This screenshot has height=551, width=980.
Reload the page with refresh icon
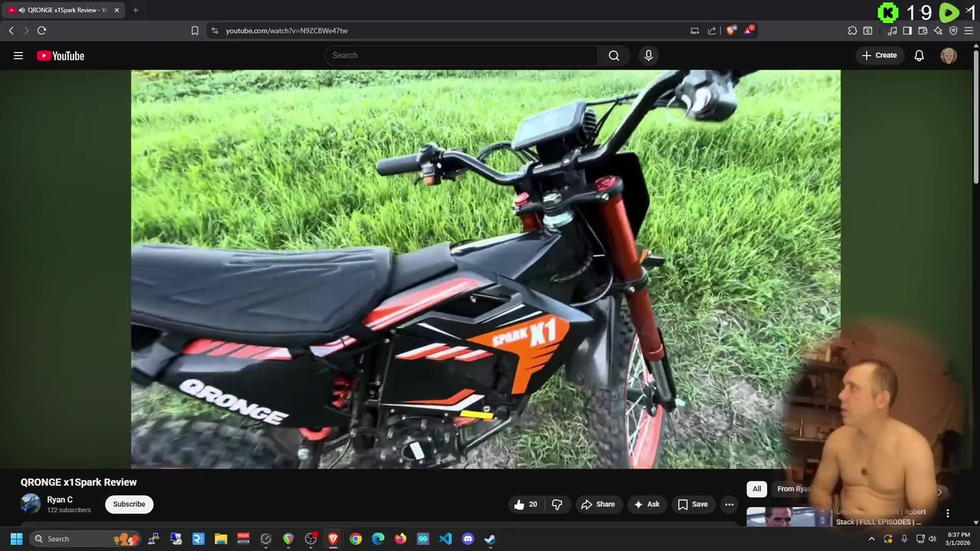[x=41, y=31]
